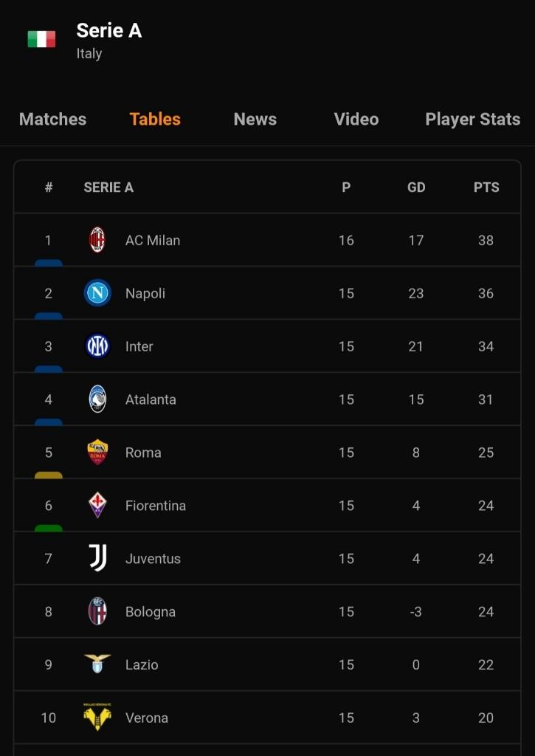
Task: Click the Lazio eagle logo
Action: pyautogui.click(x=97, y=664)
